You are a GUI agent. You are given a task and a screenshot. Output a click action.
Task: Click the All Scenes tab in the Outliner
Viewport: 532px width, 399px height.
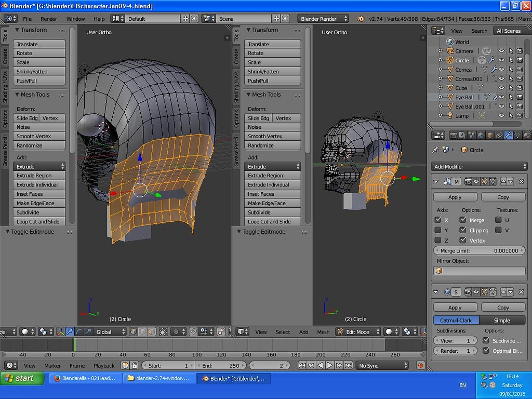click(508, 30)
